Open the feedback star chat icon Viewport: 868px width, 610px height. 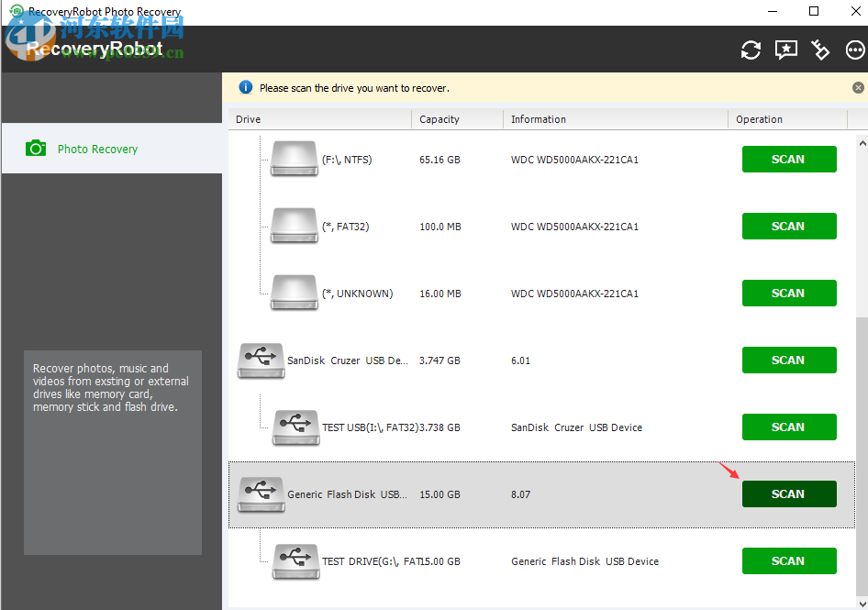(x=786, y=50)
